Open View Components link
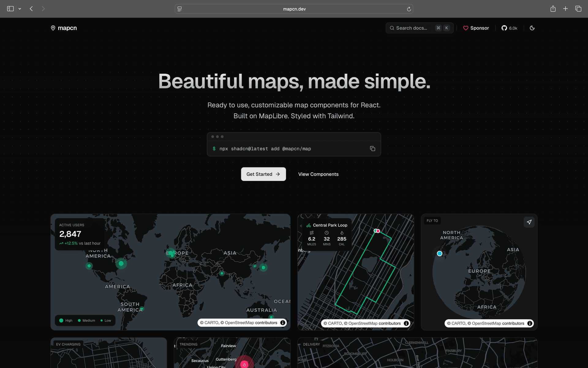Image resolution: width=588 pixels, height=368 pixels. (x=318, y=174)
